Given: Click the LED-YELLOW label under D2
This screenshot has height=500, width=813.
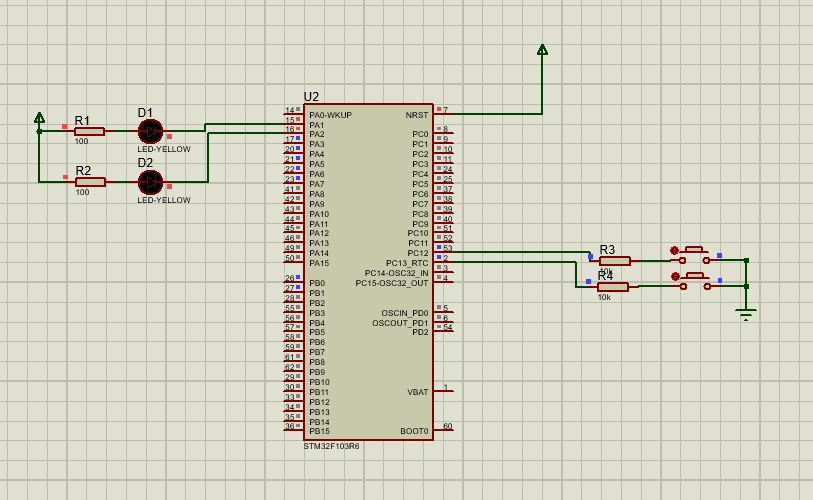Looking at the screenshot, I should [164, 200].
